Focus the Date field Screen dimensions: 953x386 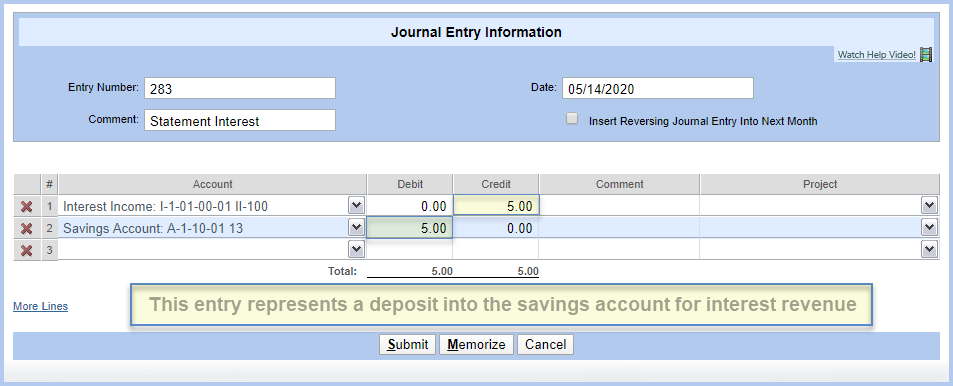658,88
